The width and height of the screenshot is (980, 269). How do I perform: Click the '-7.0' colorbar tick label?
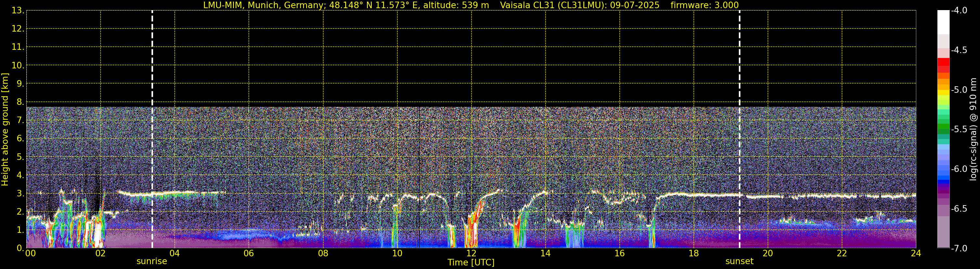coord(959,248)
